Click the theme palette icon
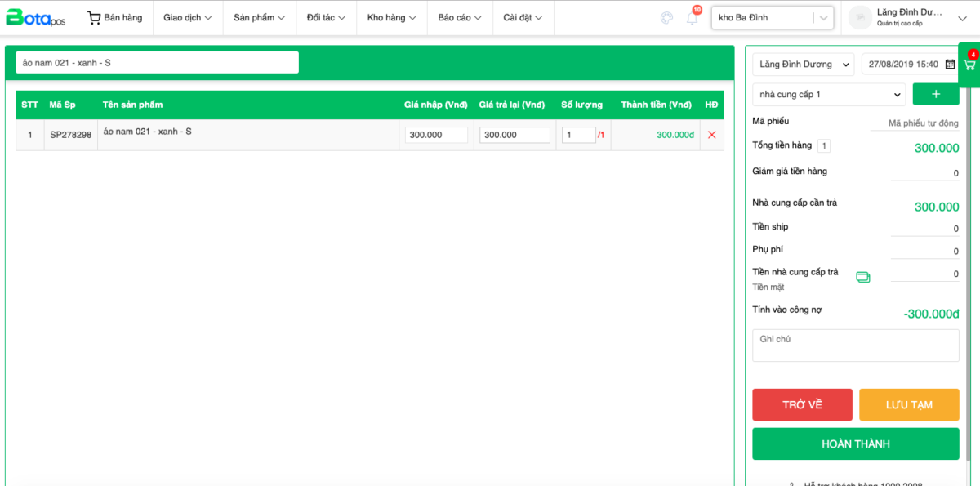The width and height of the screenshot is (980, 486). [x=666, y=18]
